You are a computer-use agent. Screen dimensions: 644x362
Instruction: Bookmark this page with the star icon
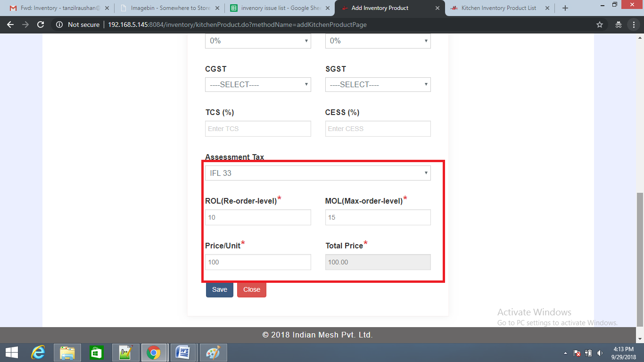[x=600, y=25]
